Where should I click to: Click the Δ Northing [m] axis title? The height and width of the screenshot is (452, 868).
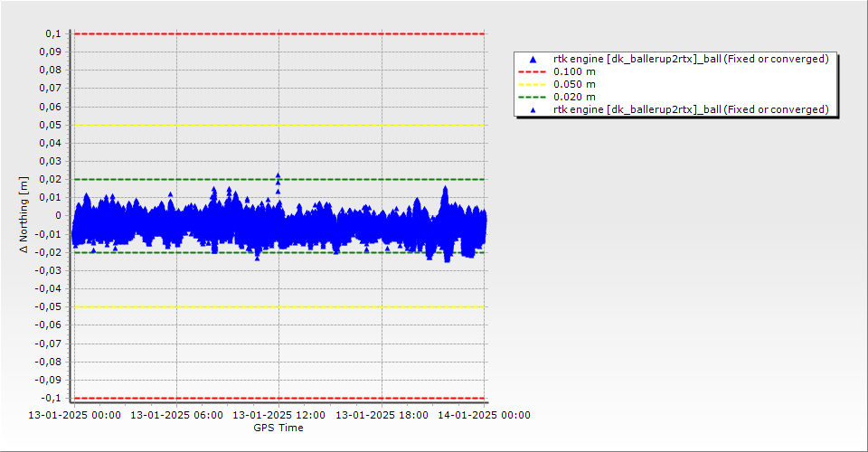pyautogui.click(x=24, y=215)
